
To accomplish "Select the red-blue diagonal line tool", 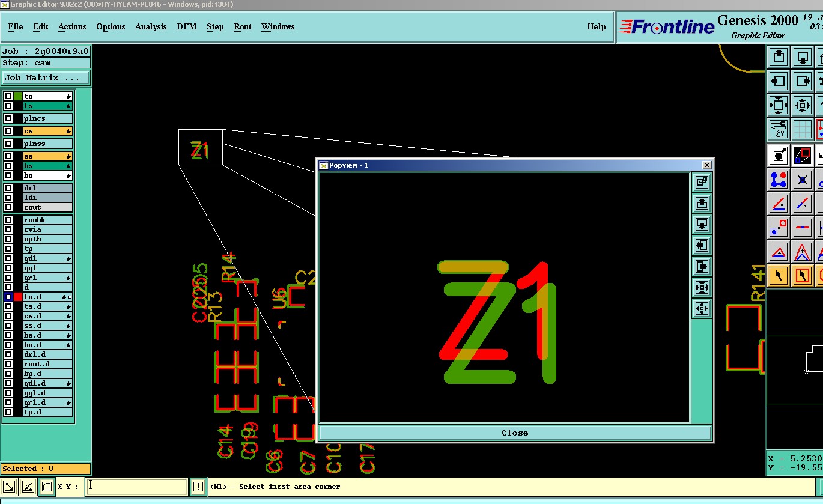I will tap(803, 204).
